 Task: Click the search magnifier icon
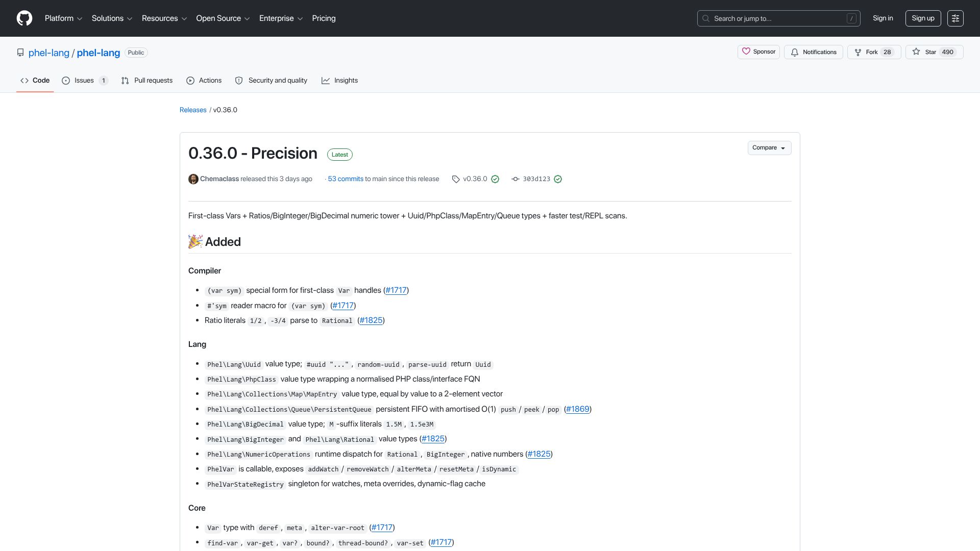pyautogui.click(x=706, y=18)
